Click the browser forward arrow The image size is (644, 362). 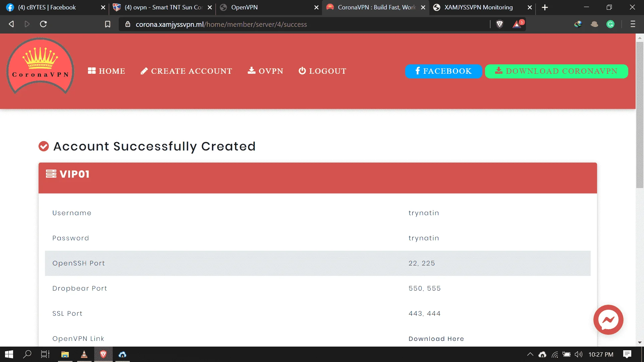coord(27,24)
